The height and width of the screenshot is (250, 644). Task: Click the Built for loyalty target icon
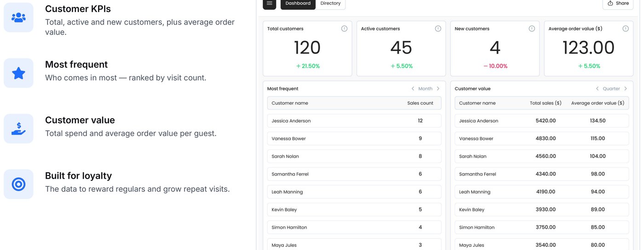coord(18,184)
